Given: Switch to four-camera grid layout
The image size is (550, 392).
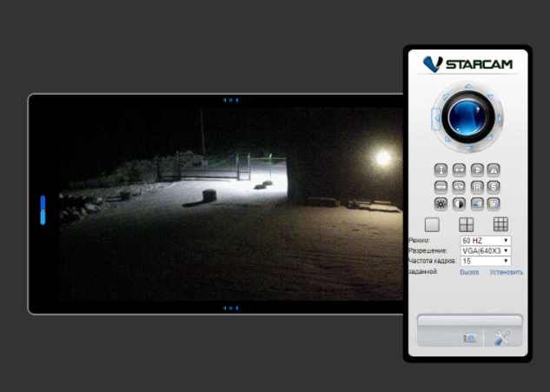Looking at the screenshot, I should click(467, 224).
